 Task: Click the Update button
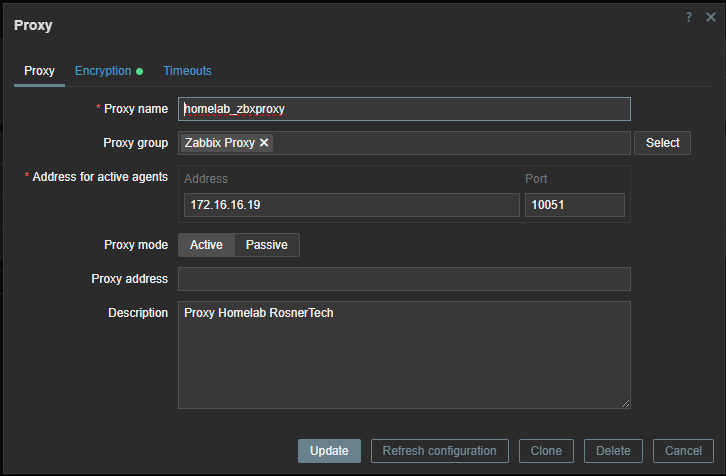[329, 451]
